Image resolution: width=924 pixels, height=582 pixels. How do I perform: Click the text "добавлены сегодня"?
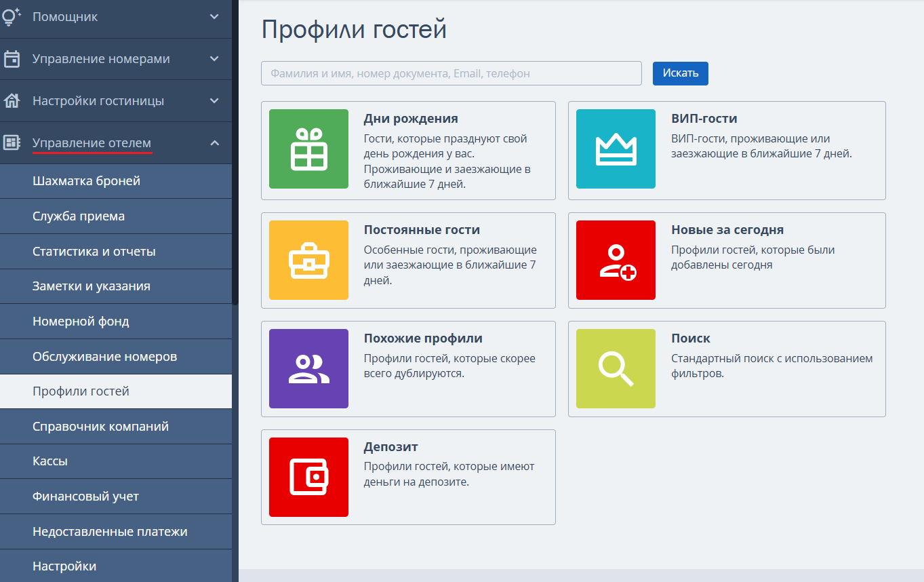722,265
